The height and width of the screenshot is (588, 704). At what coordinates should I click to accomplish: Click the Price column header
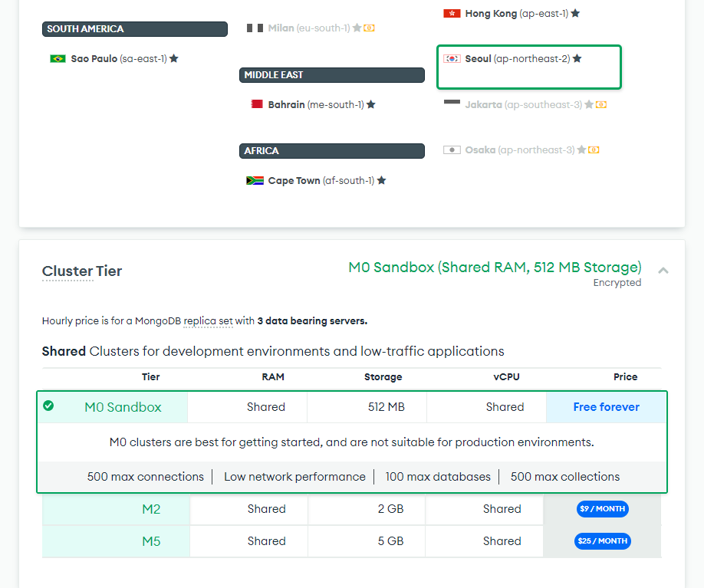click(626, 377)
